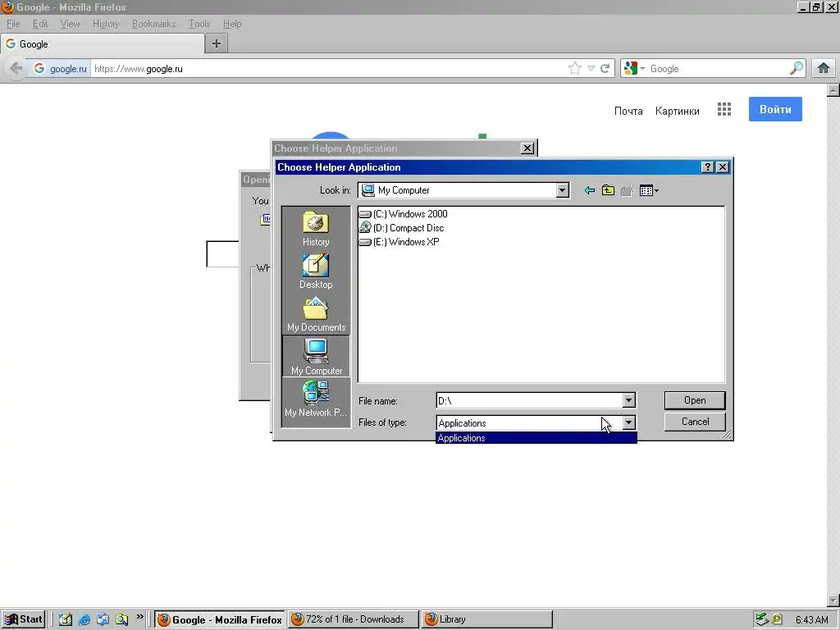
Task: Toggle the Files of type dropdown arrow
Action: [628, 422]
